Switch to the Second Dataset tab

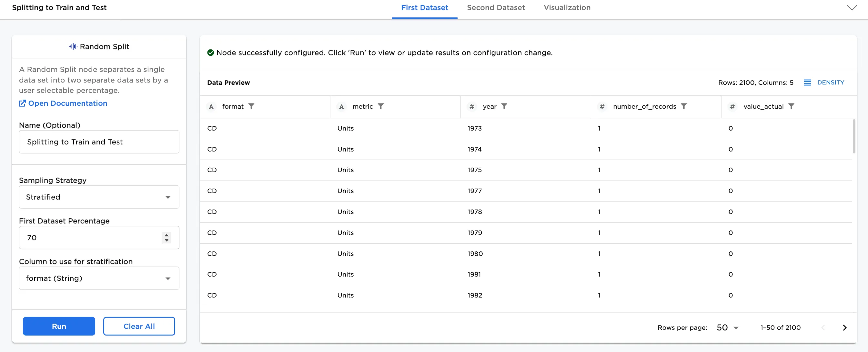(x=495, y=7)
